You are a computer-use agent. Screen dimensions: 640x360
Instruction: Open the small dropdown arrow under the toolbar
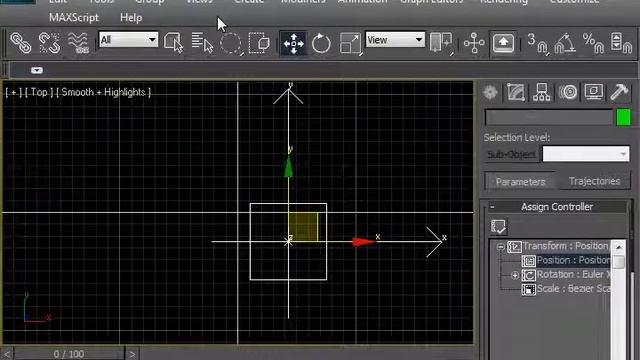(37, 70)
